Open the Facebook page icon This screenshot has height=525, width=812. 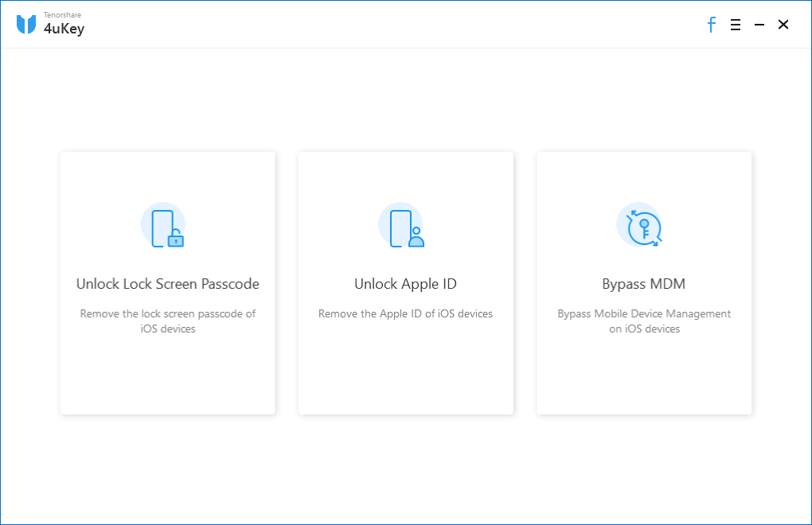pyautogui.click(x=712, y=25)
